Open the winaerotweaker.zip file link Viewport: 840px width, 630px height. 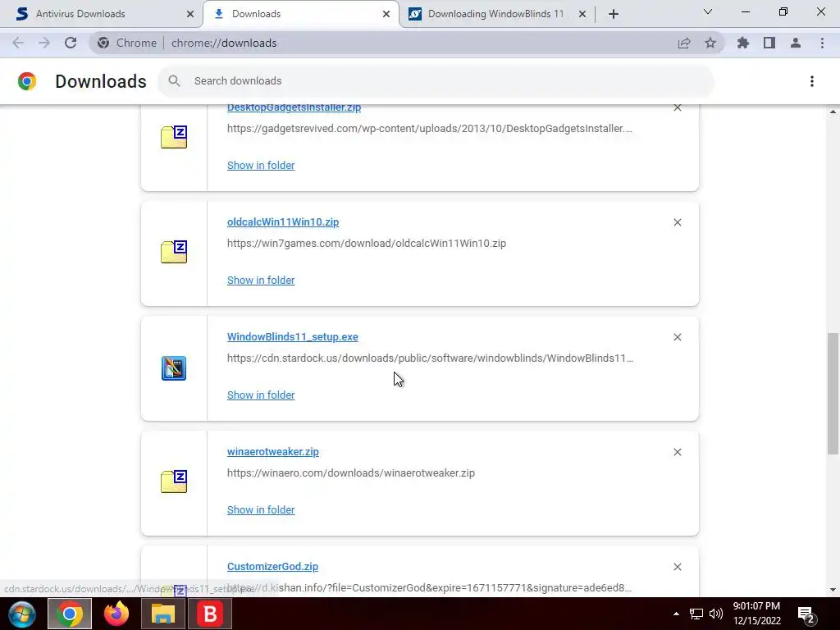[x=272, y=452]
